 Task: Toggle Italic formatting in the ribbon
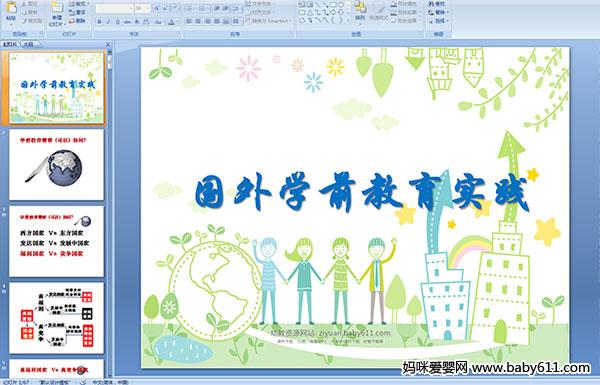tap(108, 22)
